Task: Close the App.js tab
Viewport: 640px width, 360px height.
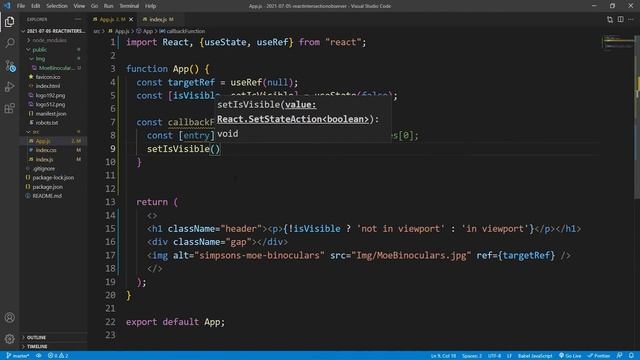Action: (131, 19)
